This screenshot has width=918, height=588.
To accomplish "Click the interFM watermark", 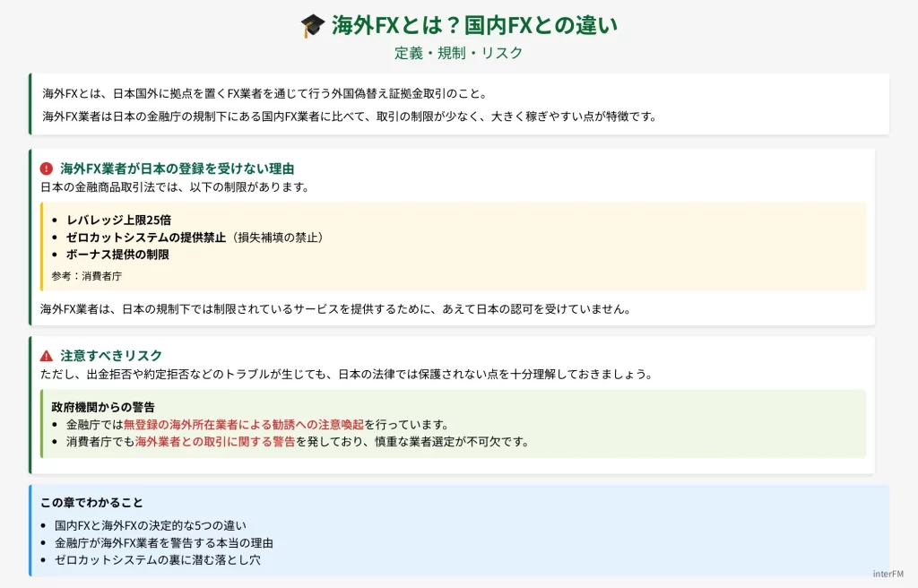I will [889, 574].
